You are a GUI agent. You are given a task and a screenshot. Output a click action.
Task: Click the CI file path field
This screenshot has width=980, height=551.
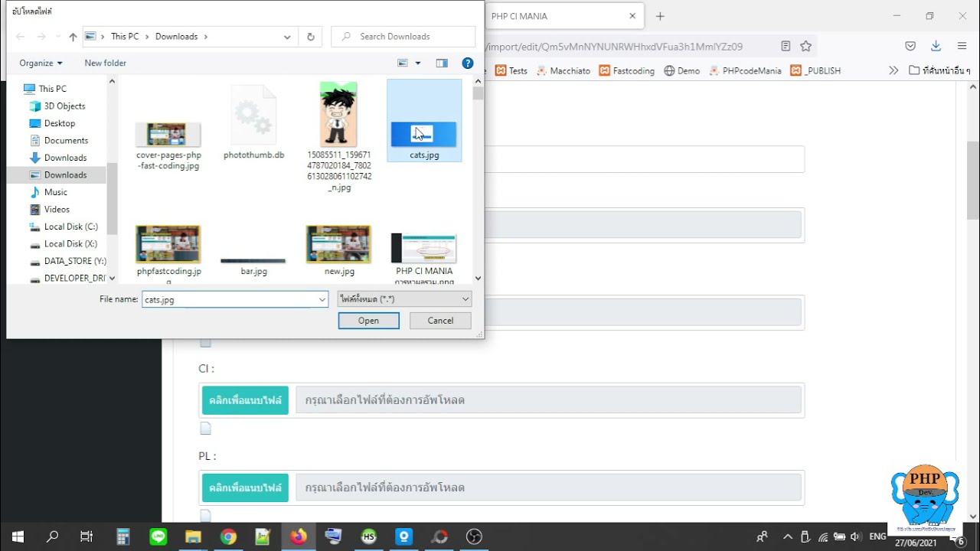tap(548, 400)
